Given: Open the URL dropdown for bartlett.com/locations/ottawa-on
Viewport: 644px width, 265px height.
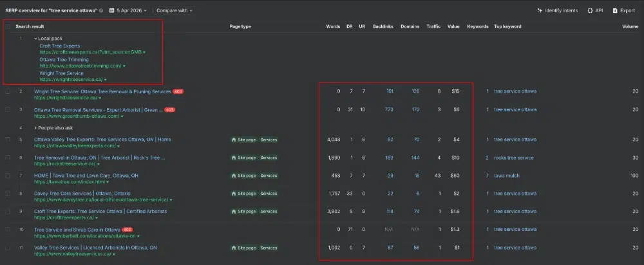Looking at the screenshot, I should pos(138,237).
